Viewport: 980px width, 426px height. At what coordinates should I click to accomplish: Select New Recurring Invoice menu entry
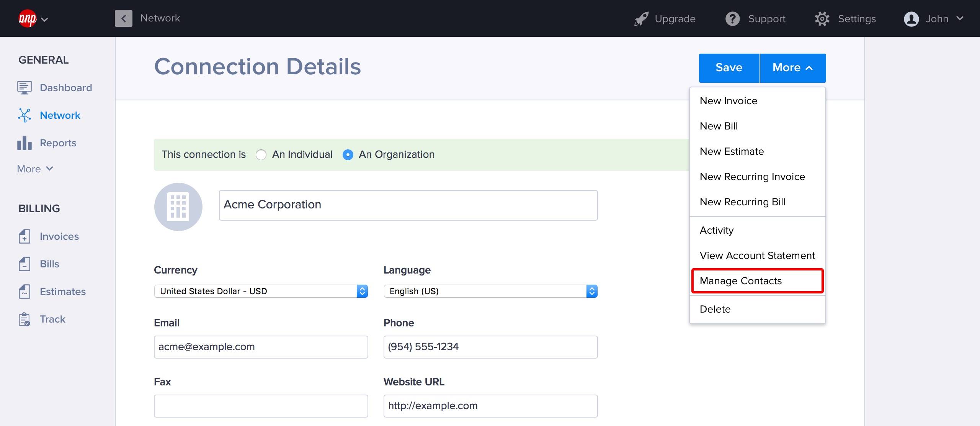click(752, 177)
